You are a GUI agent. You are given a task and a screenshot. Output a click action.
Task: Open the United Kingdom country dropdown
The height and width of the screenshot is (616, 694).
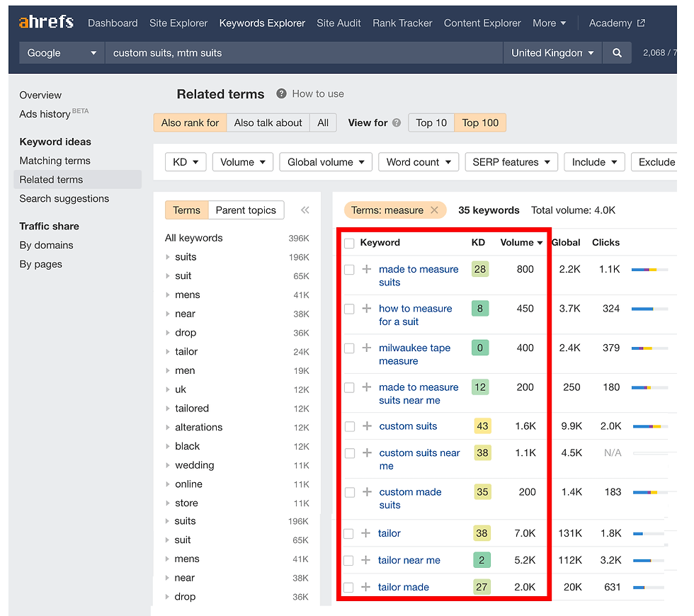[552, 53]
